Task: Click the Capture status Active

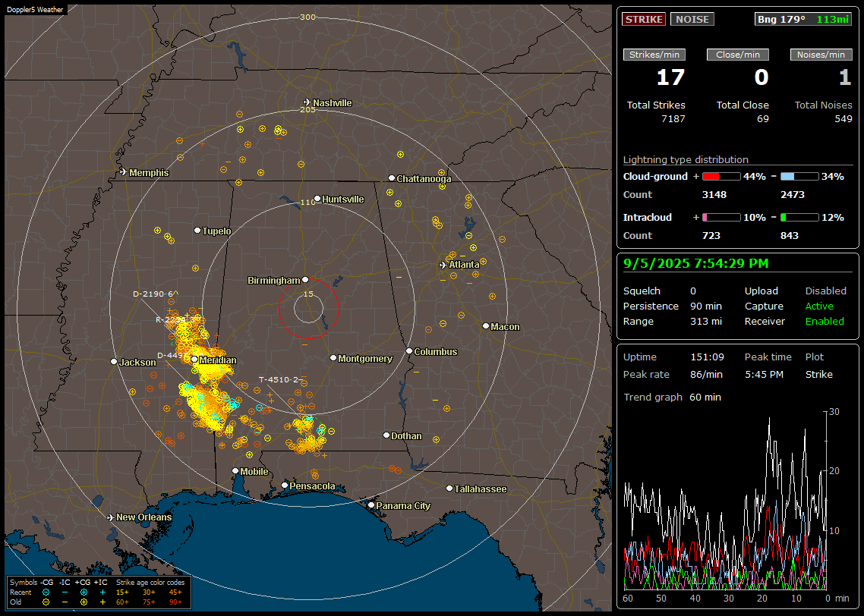Action: 818,306
